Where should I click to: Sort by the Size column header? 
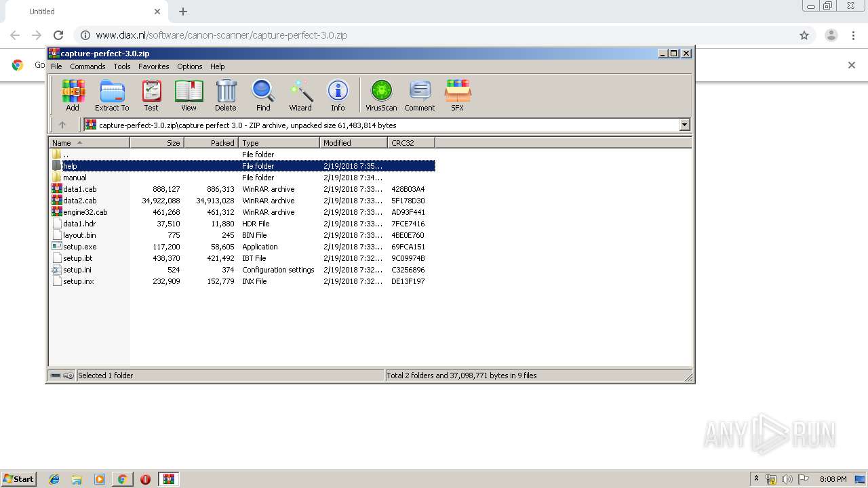(x=157, y=142)
